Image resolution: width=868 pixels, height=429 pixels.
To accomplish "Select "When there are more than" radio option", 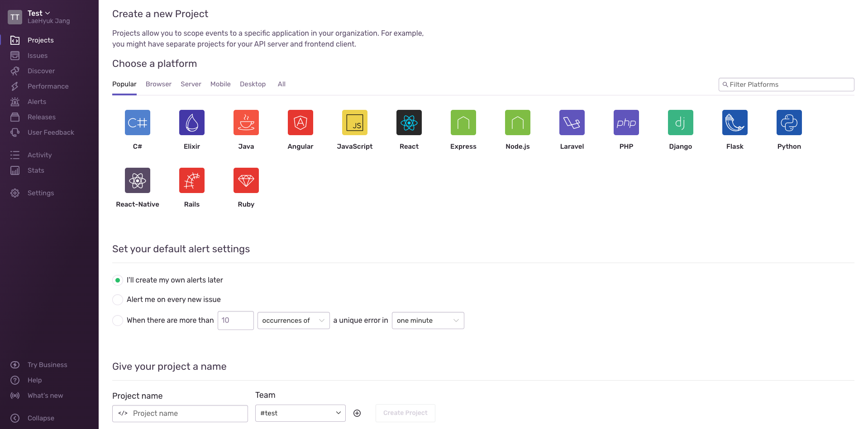I will [x=118, y=321].
